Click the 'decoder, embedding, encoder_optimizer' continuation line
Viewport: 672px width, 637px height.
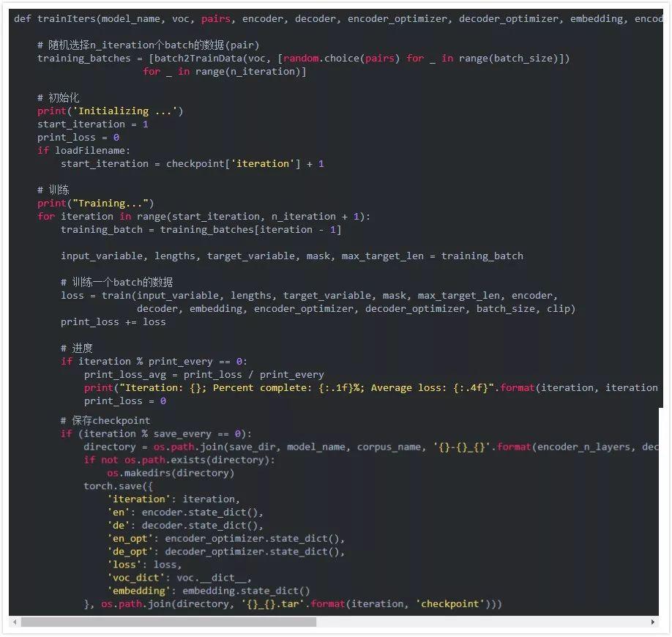pos(356,309)
